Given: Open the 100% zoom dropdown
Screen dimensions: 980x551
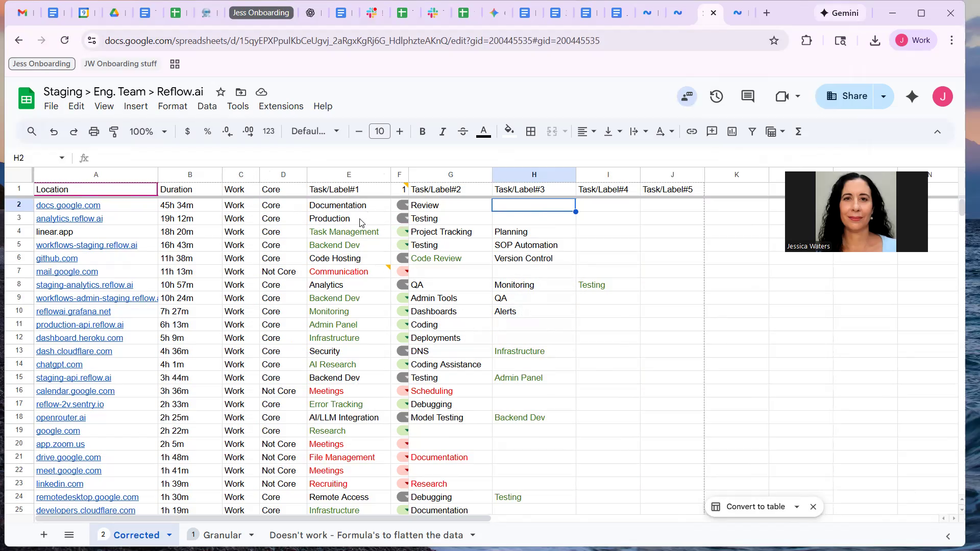Looking at the screenshot, I should pyautogui.click(x=148, y=132).
